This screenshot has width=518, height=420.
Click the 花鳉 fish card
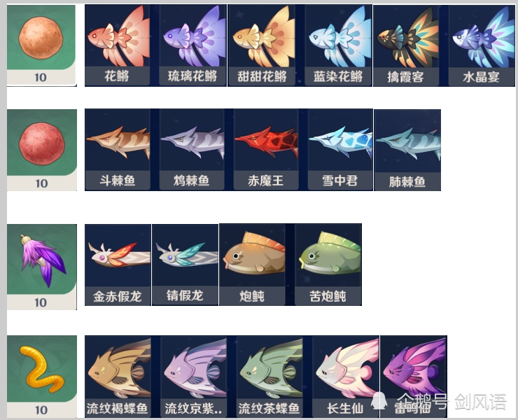[x=118, y=45]
